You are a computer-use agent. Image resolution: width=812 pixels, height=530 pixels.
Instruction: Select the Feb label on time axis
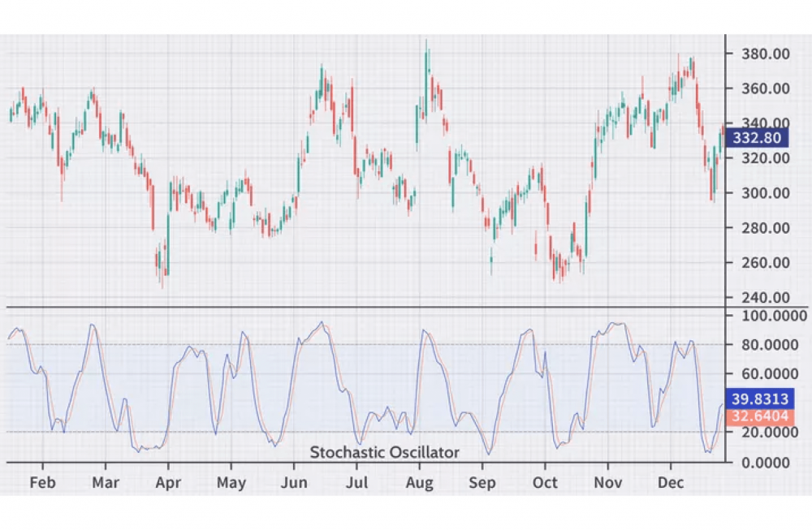coord(43,481)
